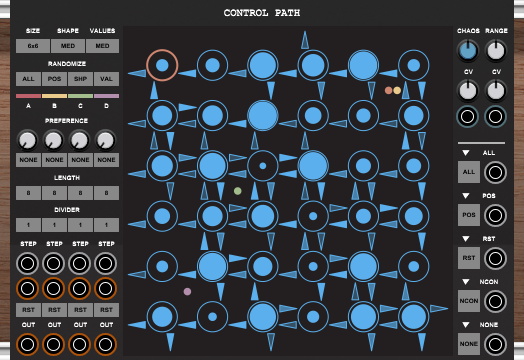Click the jack beside the bottom-right NONE button
The image size is (524, 360).
[x=495, y=344]
